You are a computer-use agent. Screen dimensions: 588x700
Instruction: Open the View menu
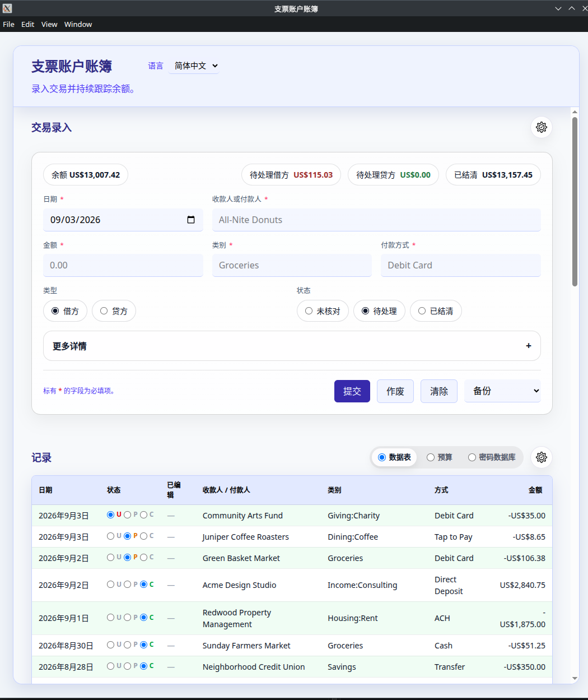pos(49,24)
